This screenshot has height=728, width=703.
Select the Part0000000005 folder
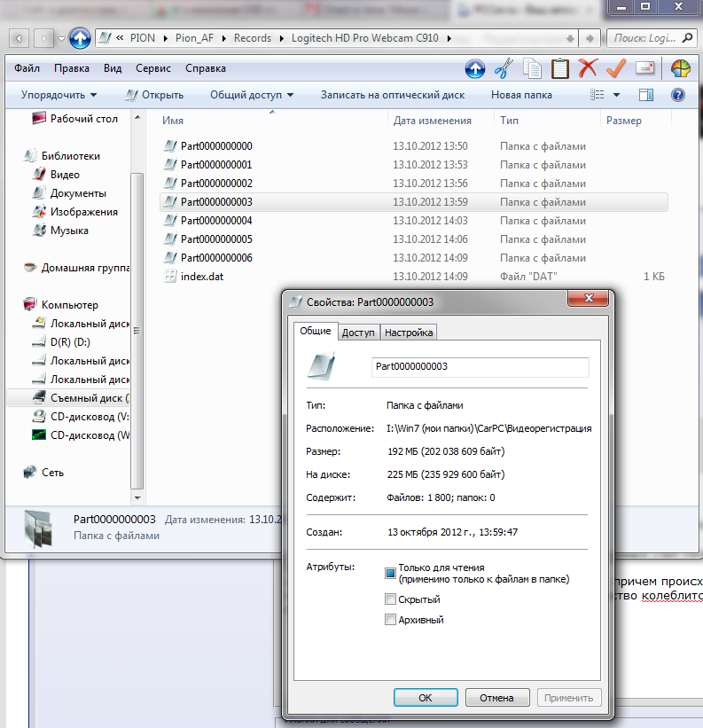216,239
